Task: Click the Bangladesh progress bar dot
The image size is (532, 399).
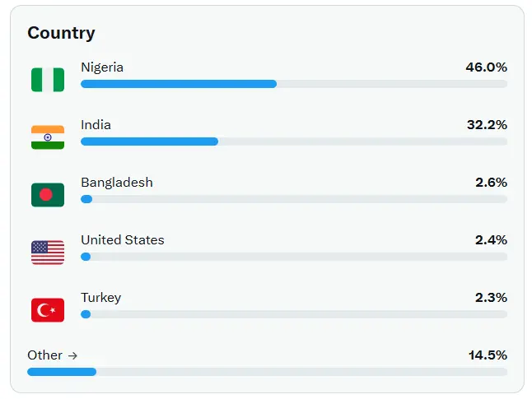Action: [x=86, y=199]
